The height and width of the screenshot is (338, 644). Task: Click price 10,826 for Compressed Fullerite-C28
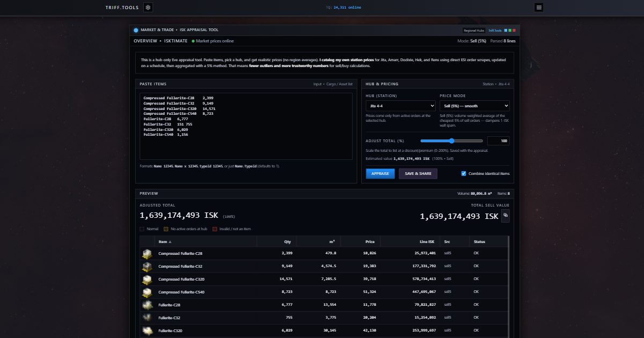click(369, 253)
